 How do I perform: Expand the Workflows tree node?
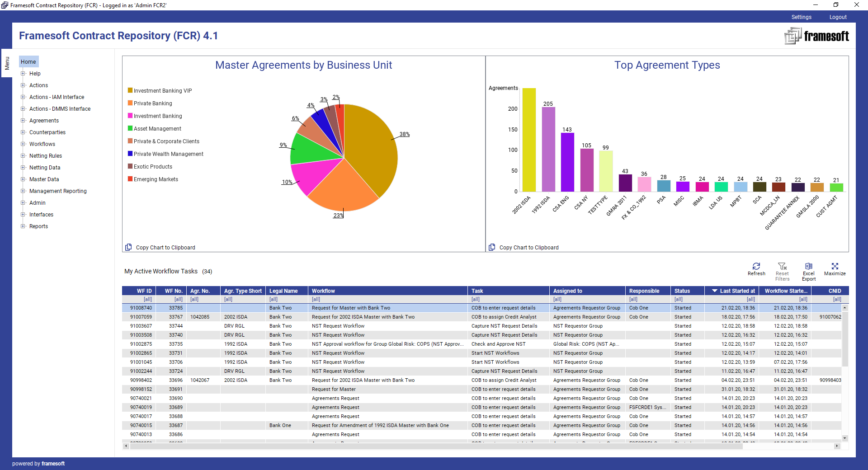pyautogui.click(x=23, y=144)
